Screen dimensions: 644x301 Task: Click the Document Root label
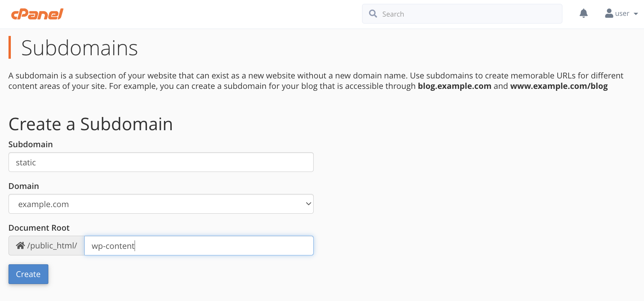point(39,228)
